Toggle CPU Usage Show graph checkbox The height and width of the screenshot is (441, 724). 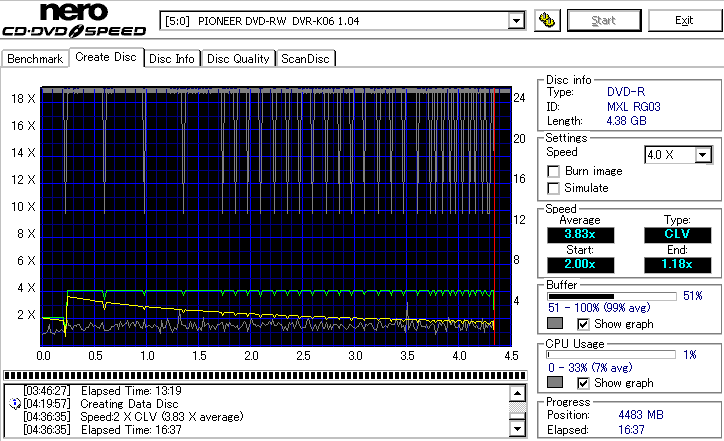click(x=583, y=383)
